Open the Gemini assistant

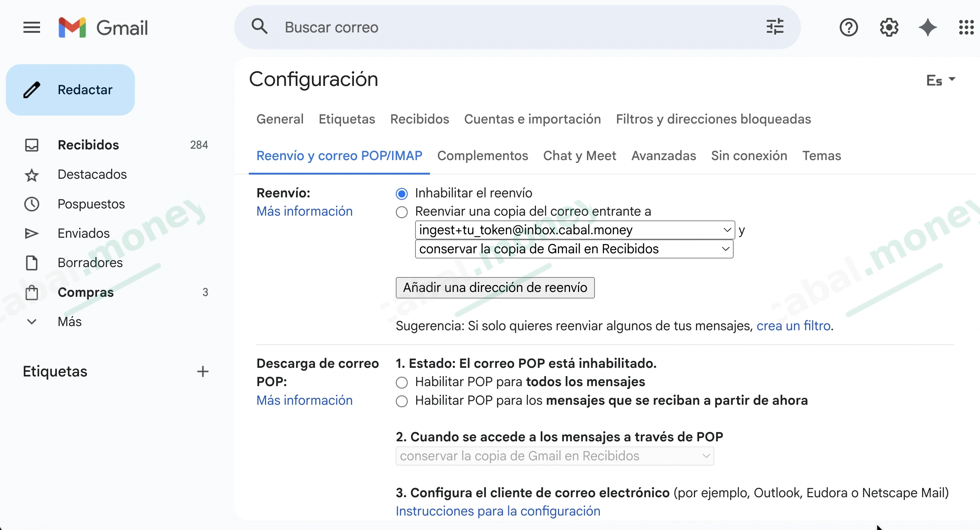pos(928,27)
